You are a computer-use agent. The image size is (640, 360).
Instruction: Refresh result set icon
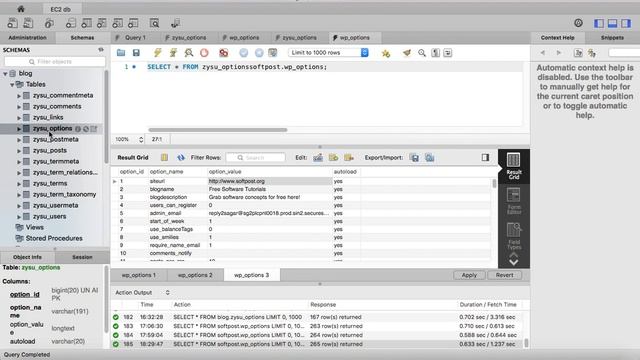pos(181,158)
